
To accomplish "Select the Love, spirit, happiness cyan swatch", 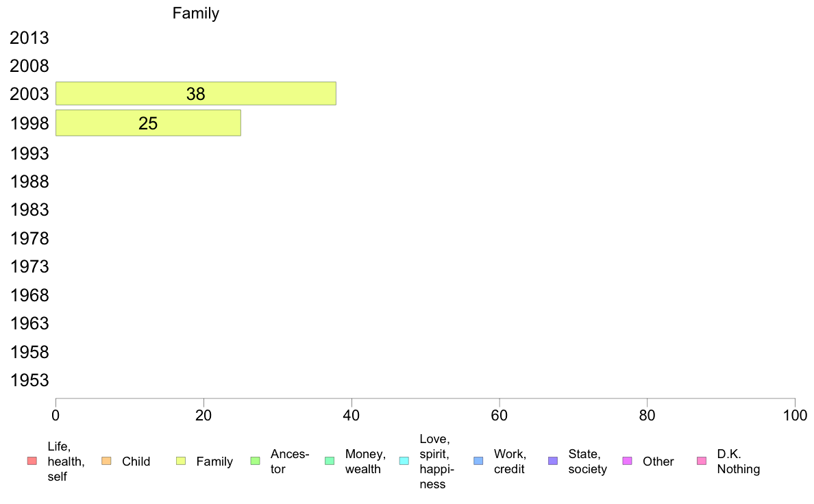I will tap(404, 461).
